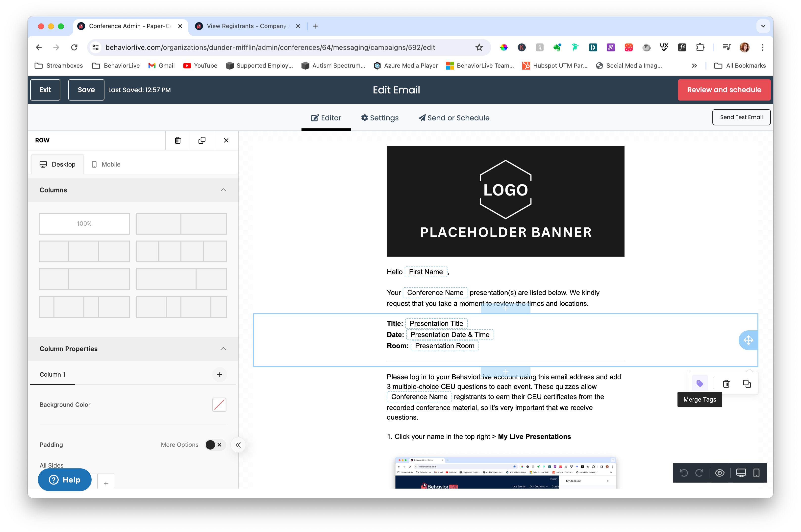Select the 100% single column layout
Screen dimensions: 801x532
[84, 224]
